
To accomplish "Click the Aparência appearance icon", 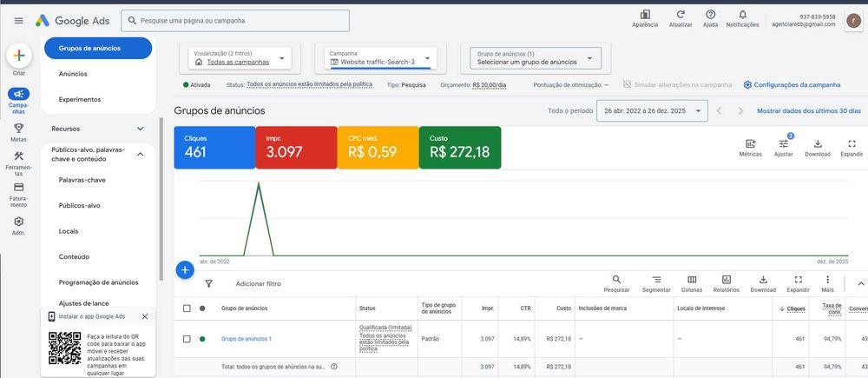I will coord(644,15).
